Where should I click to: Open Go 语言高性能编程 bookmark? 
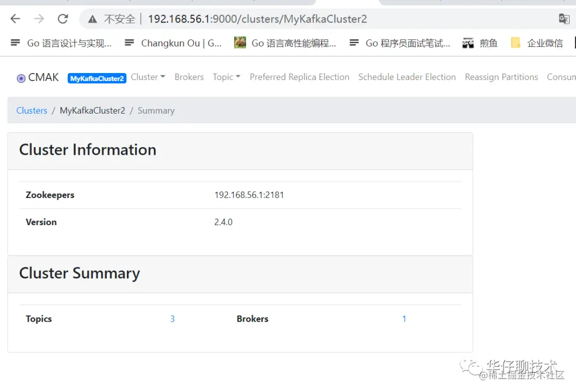(285, 43)
